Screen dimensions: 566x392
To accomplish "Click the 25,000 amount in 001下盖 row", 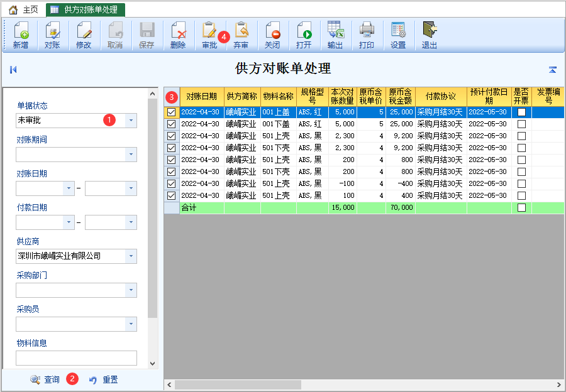I will [x=401, y=124].
